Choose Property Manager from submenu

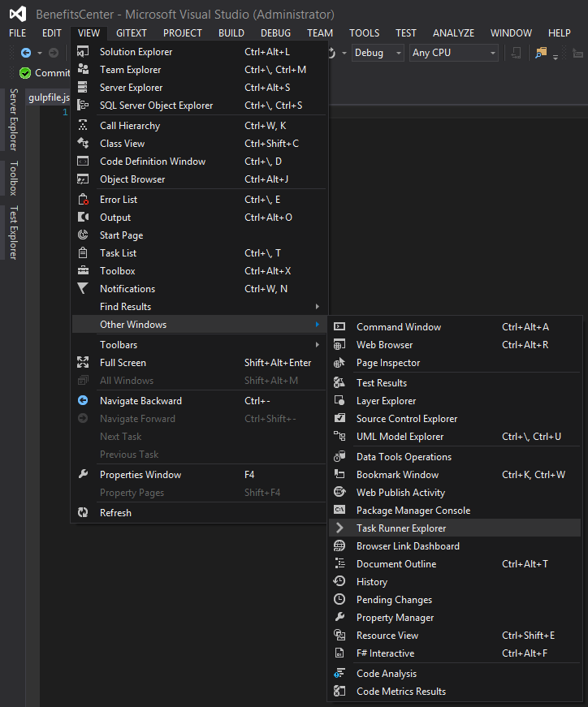coord(455,617)
